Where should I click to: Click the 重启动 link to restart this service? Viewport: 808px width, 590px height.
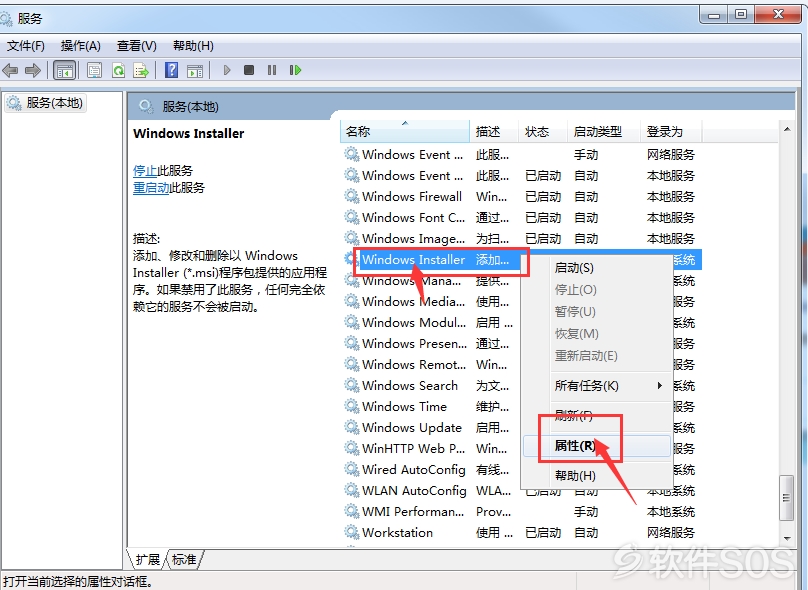coord(151,188)
